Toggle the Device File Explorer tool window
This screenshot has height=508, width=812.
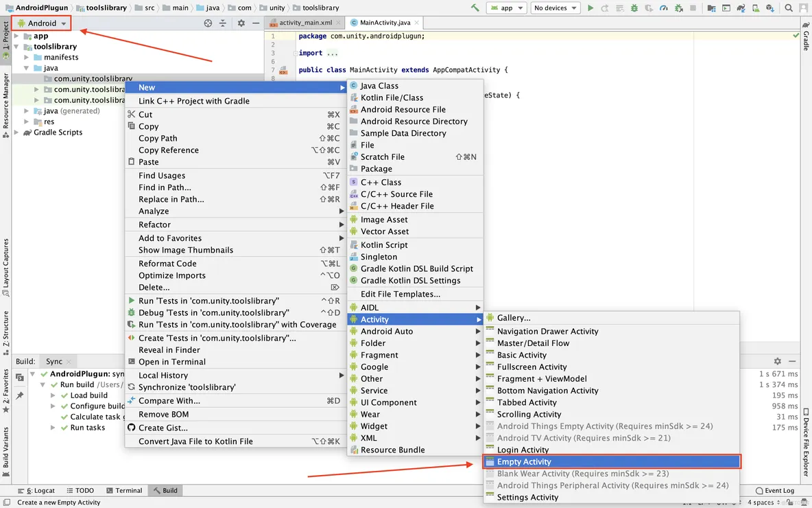(x=806, y=441)
